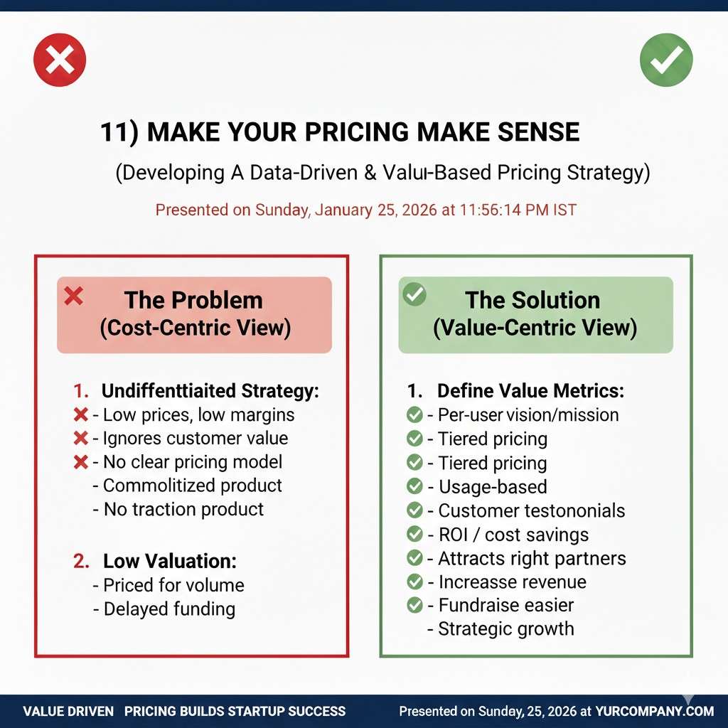Click the large green checkmark circle icon
This screenshot has height=728, width=728.
[666, 60]
